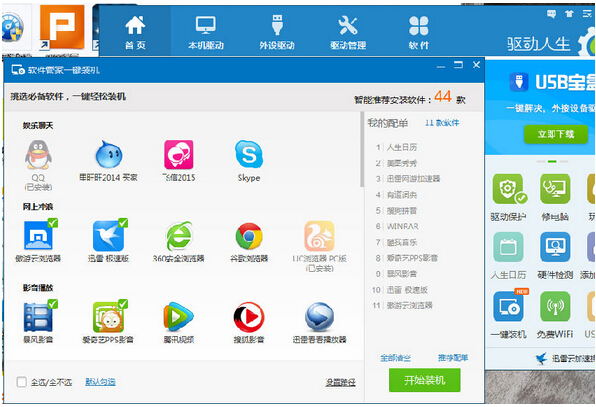Open the repair computer icon
Viewport: 596px width, 407px height.
point(555,189)
